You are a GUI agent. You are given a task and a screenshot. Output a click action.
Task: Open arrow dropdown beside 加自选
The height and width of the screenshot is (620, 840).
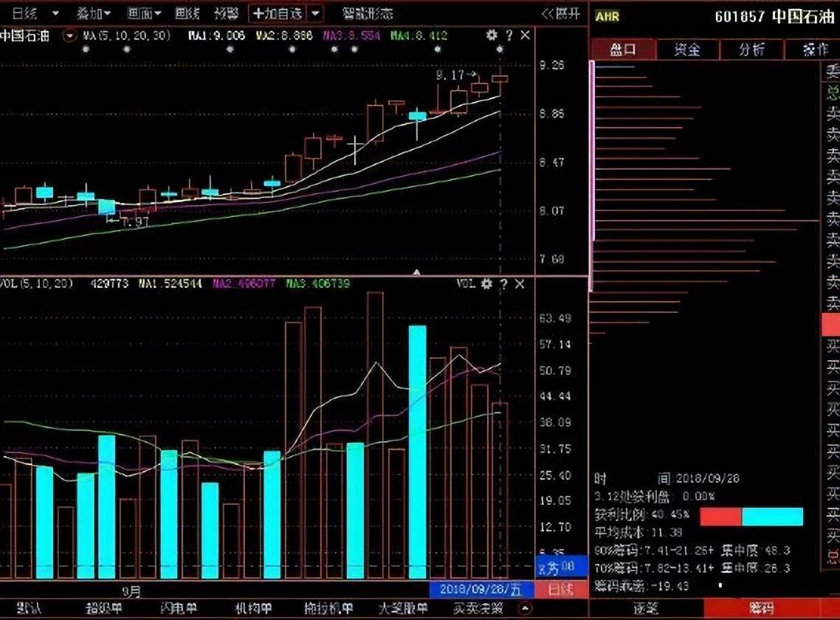click(315, 13)
